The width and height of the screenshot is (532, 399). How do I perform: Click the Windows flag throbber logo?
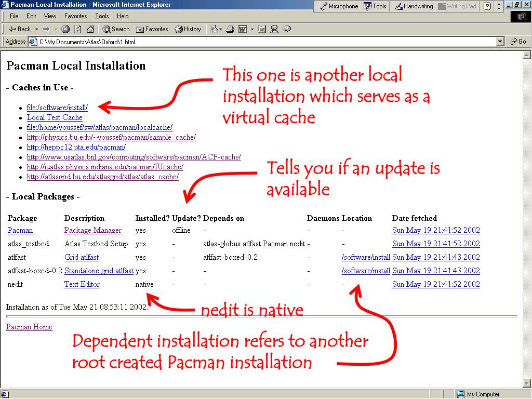(x=521, y=17)
